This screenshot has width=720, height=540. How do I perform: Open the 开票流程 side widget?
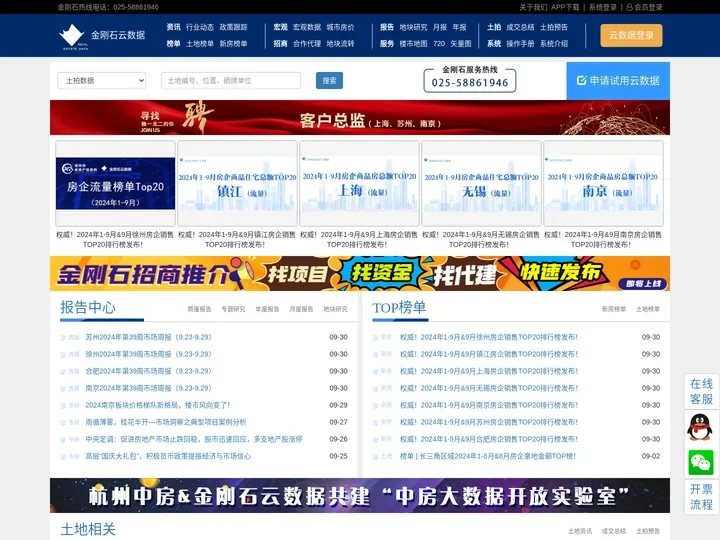coord(701,497)
